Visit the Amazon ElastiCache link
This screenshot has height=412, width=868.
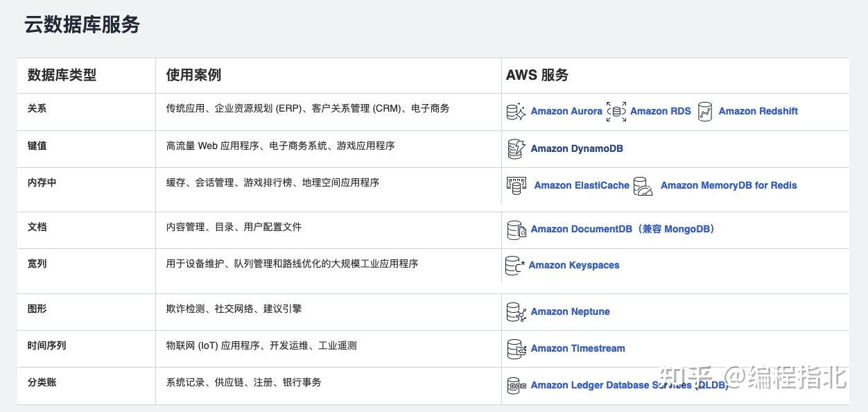coord(582,185)
